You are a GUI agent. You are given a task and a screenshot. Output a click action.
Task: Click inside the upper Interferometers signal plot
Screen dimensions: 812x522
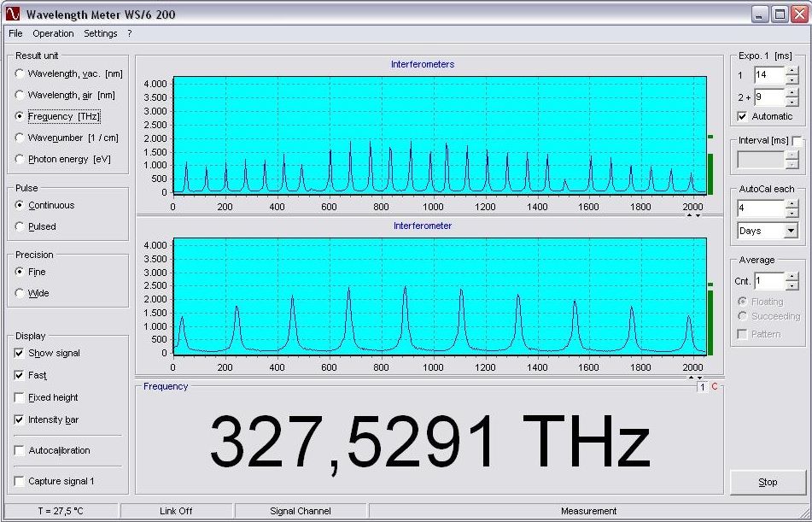pyautogui.click(x=440, y=135)
